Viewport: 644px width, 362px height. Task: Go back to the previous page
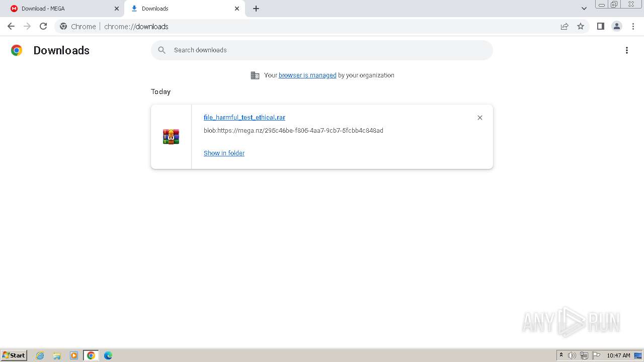11,26
